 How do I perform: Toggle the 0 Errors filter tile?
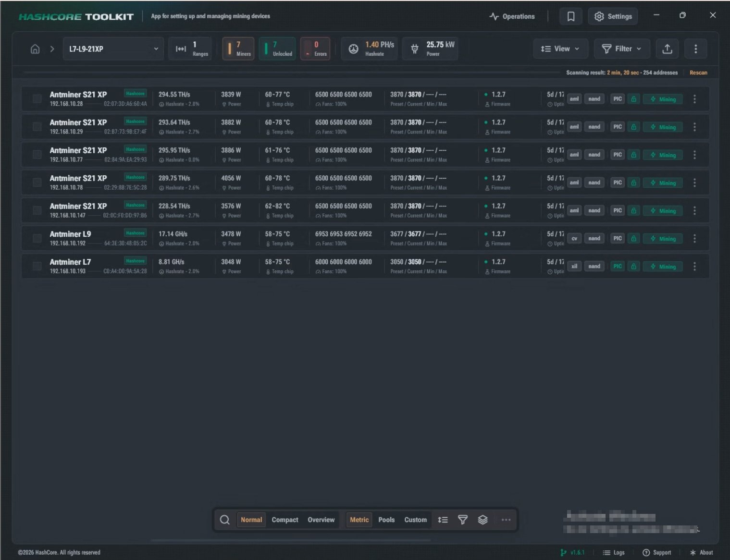click(315, 49)
